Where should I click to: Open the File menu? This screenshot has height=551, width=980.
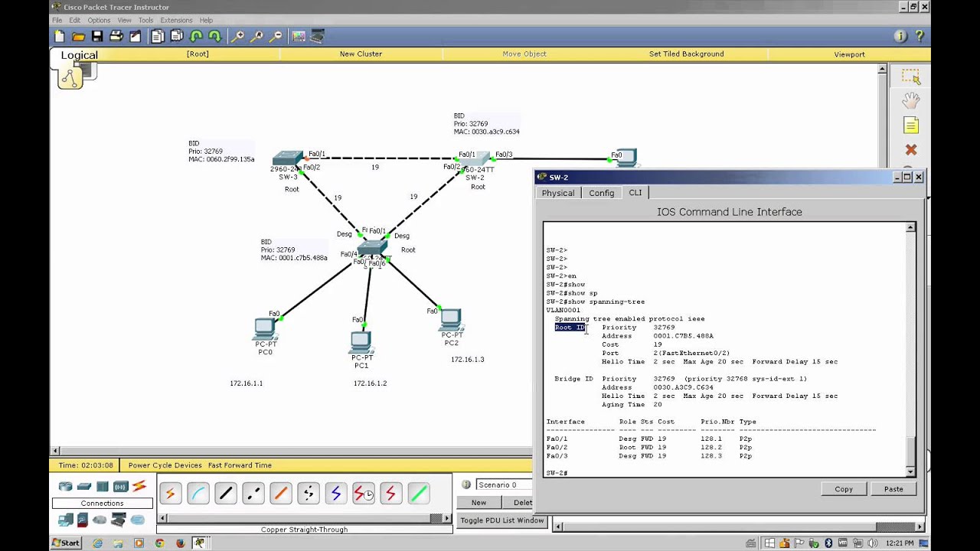(x=57, y=20)
